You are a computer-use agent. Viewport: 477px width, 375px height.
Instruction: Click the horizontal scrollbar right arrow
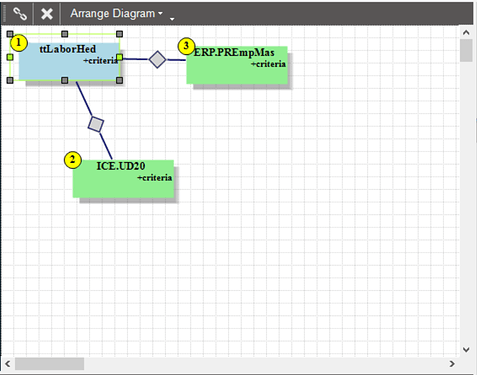[x=452, y=363]
